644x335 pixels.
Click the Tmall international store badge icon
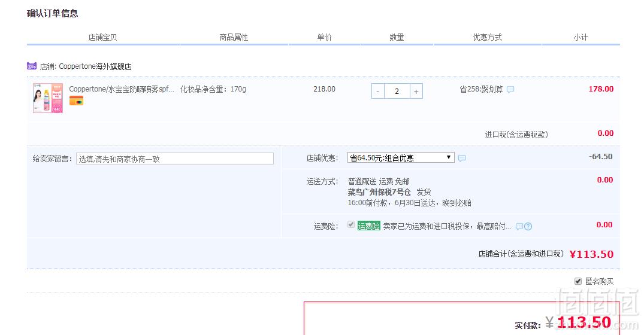coord(32,66)
